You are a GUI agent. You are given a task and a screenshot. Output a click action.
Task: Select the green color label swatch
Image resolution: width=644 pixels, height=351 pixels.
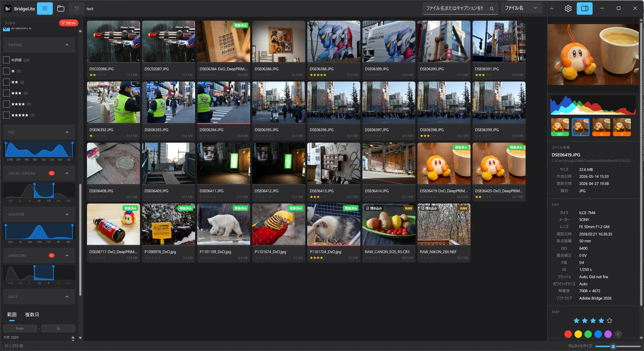[588, 334]
